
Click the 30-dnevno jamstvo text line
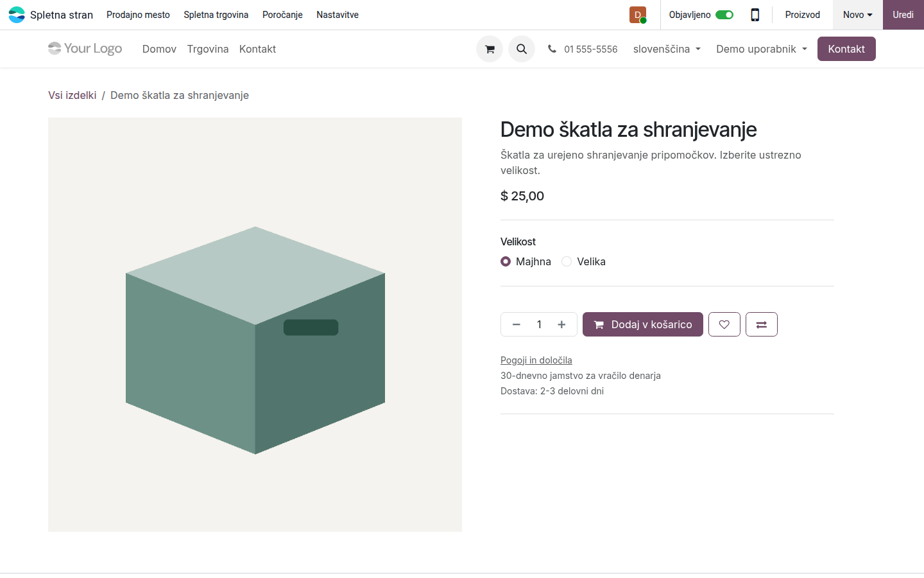pos(581,376)
